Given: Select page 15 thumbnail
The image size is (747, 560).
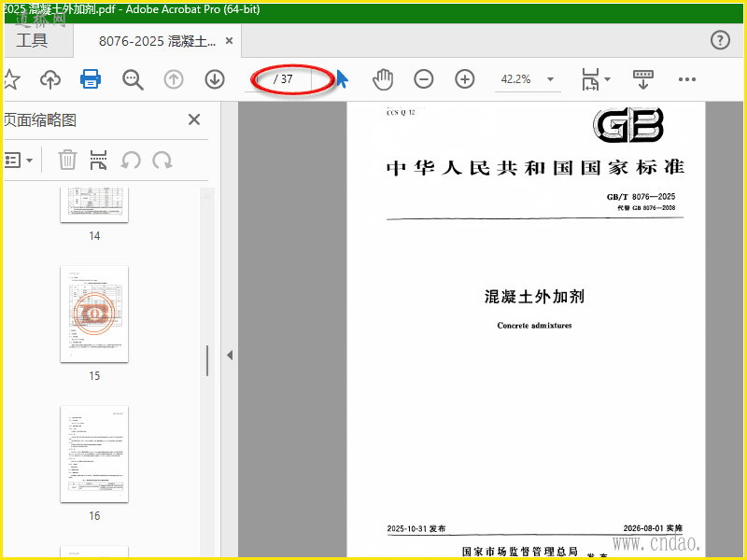Looking at the screenshot, I should [x=94, y=315].
